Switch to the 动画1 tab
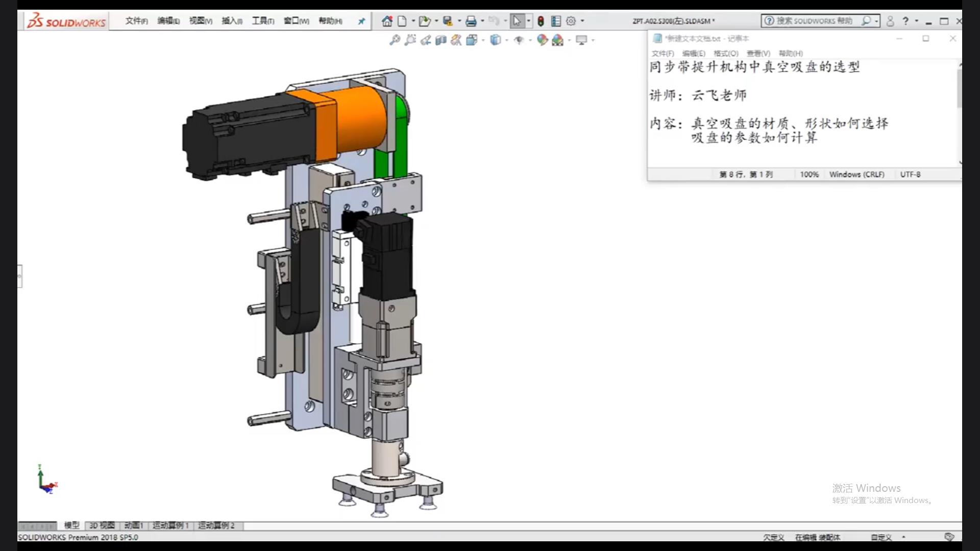The height and width of the screenshot is (551, 980). point(133,525)
